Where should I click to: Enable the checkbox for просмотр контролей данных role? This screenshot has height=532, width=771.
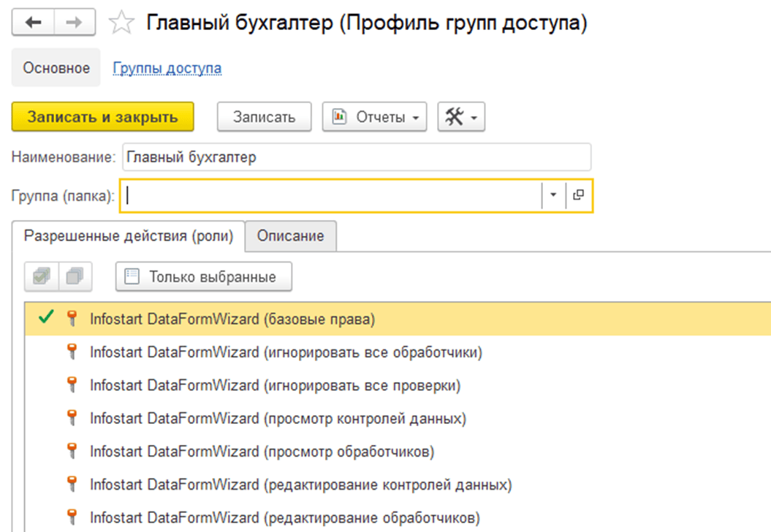click(x=46, y=418)
